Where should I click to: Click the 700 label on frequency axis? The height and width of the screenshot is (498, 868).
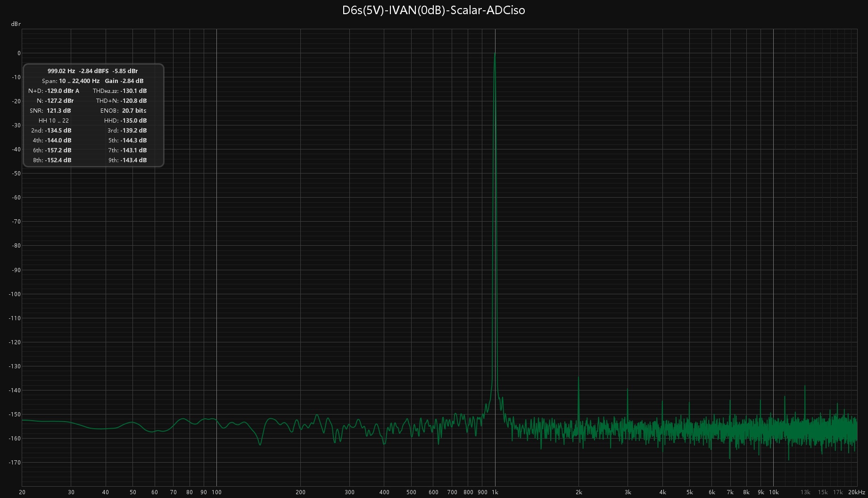[x=452, y=492]
